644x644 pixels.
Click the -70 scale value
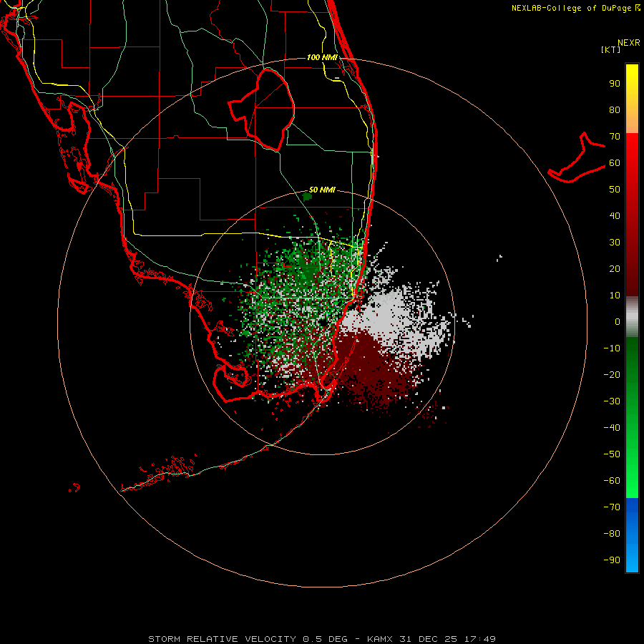(x=612, y=507)
